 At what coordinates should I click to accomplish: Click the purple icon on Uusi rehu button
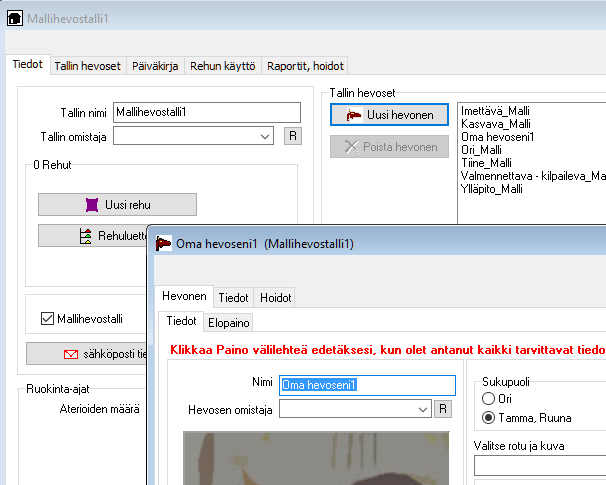(92, 205)
